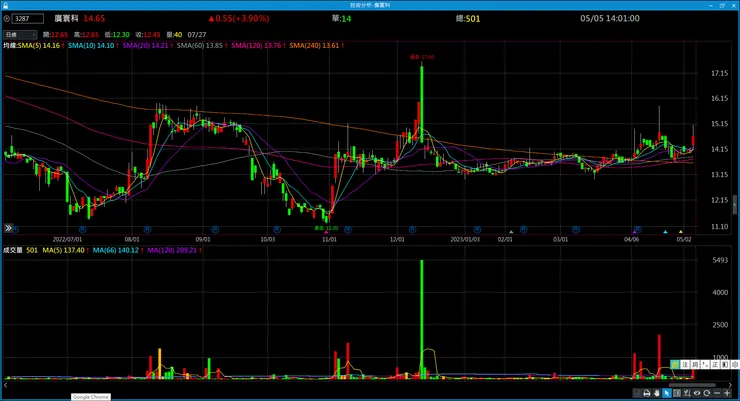
Task: Click the timestamp 05/05 14:01:00
Action: [x=610, y=18]
